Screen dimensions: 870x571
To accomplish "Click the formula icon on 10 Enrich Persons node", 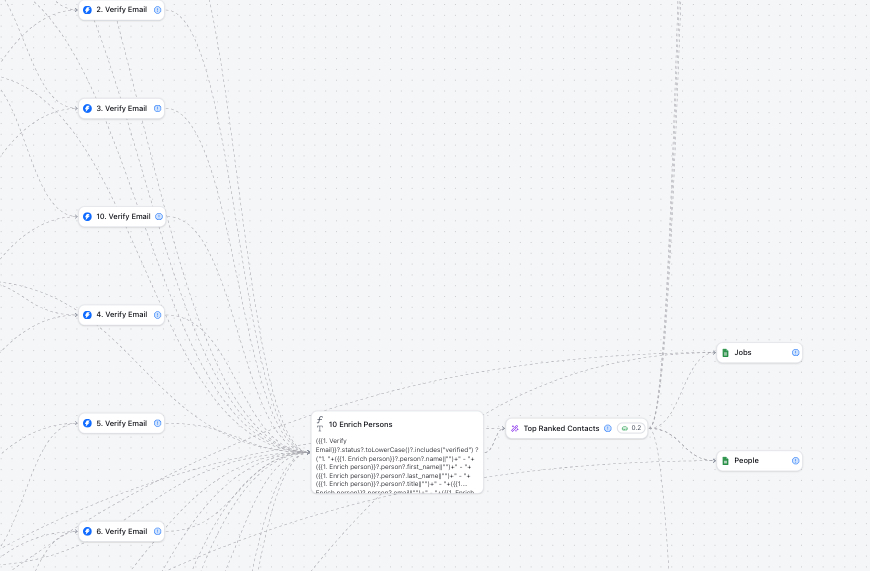I will (320, 424).
